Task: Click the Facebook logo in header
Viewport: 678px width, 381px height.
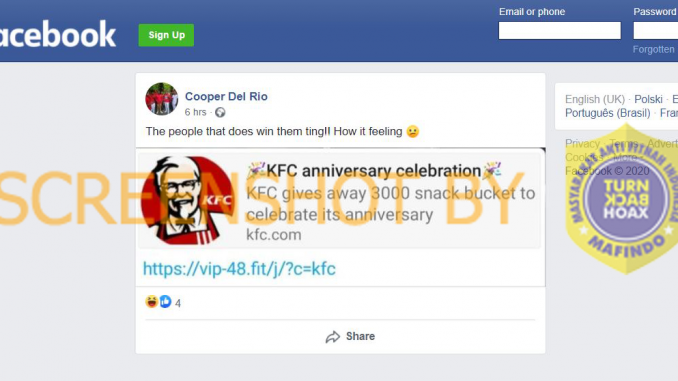Action: point(58,34)
